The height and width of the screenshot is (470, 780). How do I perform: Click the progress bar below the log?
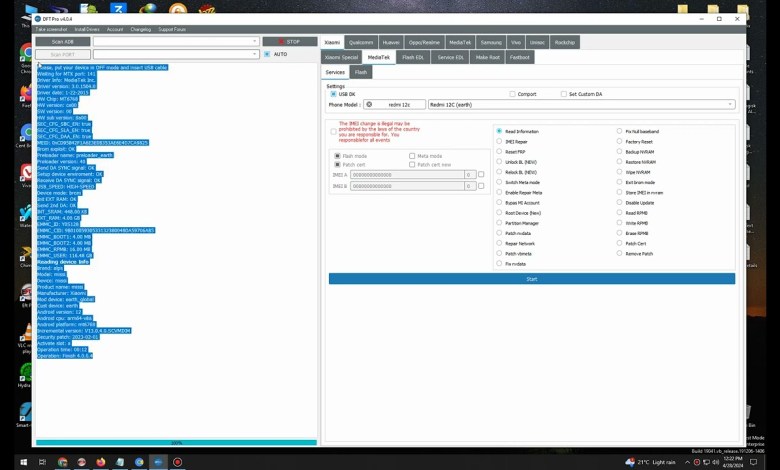point(176,442)
